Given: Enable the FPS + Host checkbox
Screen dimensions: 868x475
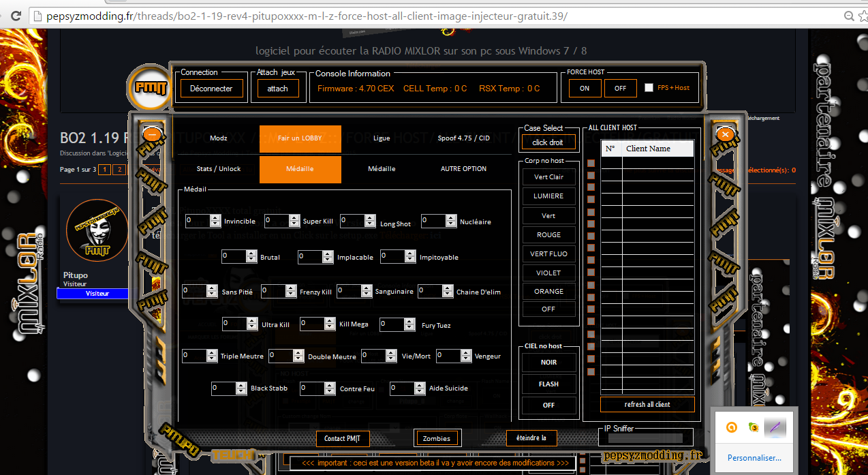Looking at the screenshot, I should pos(649,87).
